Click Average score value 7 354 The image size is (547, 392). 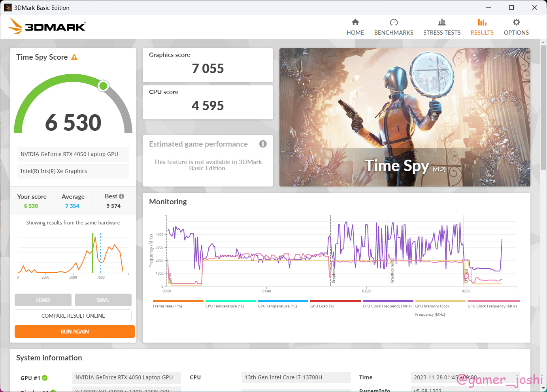tap(72, 206)
